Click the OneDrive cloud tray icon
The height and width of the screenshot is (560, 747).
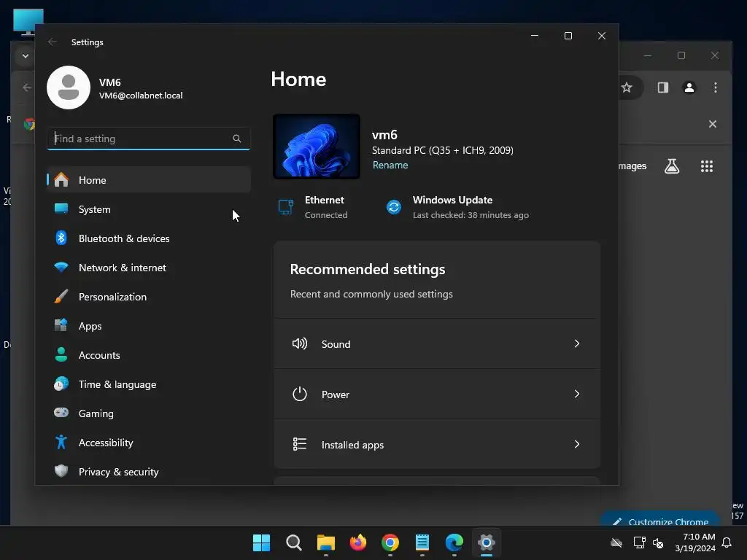tap(616, 542)
